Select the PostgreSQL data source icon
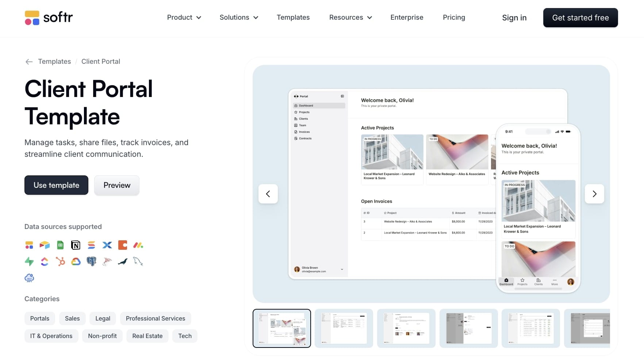Image resolution: width=644 pixels, height=361 pixels. pyautogui.click(x=91, y=261)
